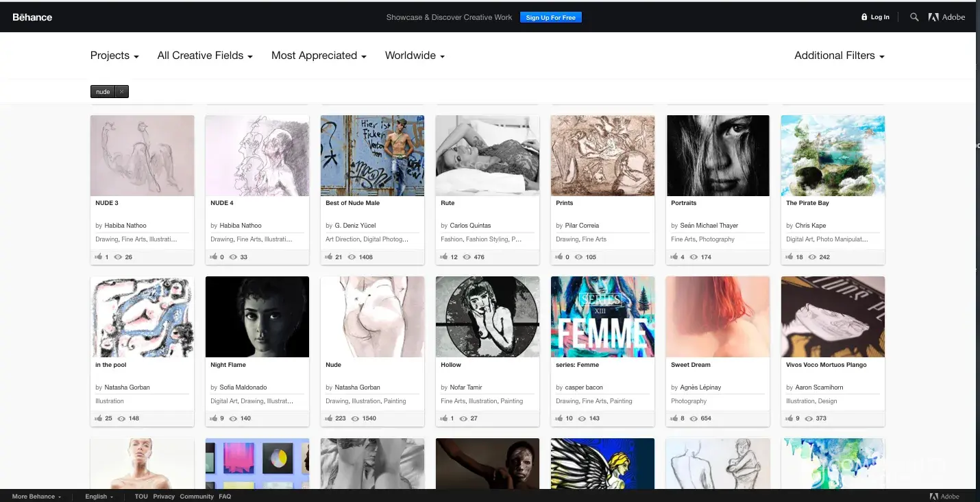Click the Adobe logo in header
Image resolution: width=980 pixels, height=502 pixels.
(946, 17)
